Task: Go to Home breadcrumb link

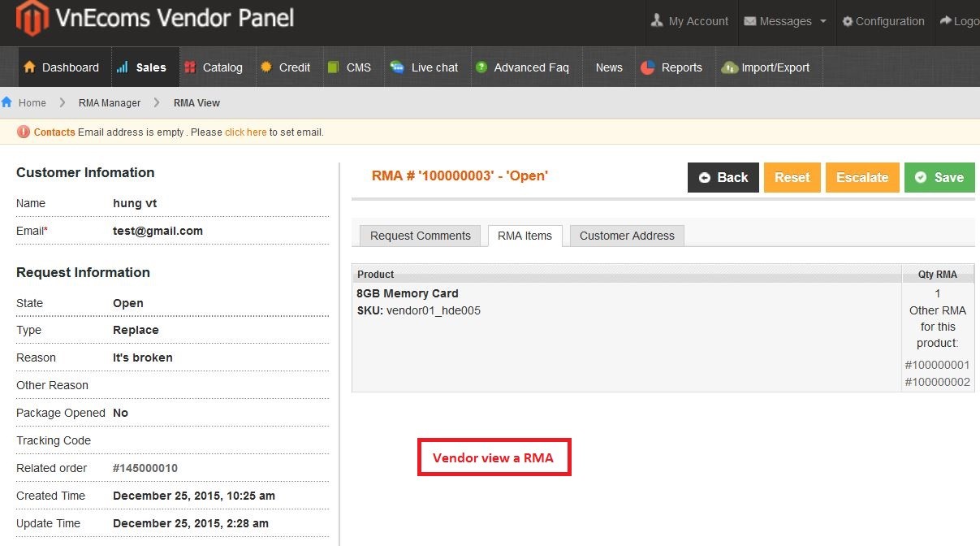Action: click(x=32, y=102)
